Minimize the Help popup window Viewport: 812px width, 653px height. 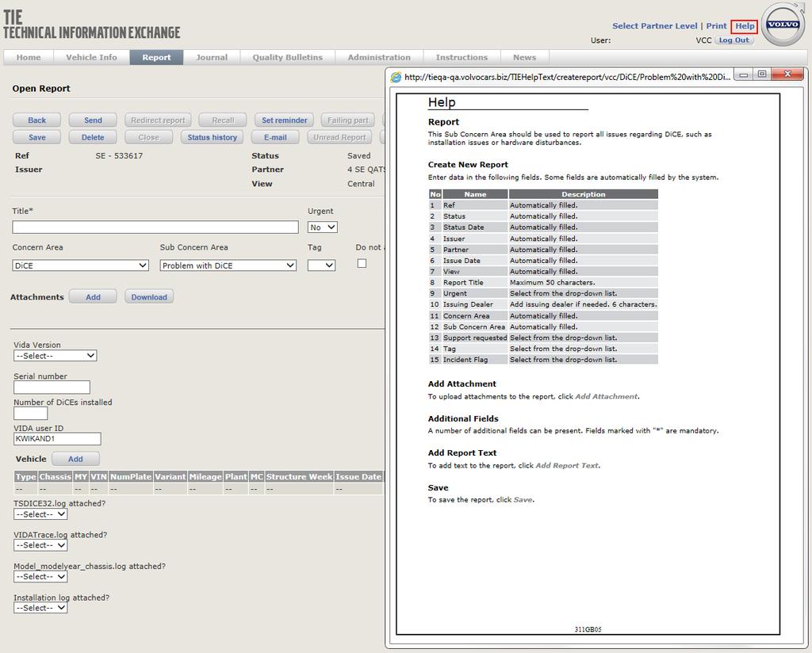744,75
